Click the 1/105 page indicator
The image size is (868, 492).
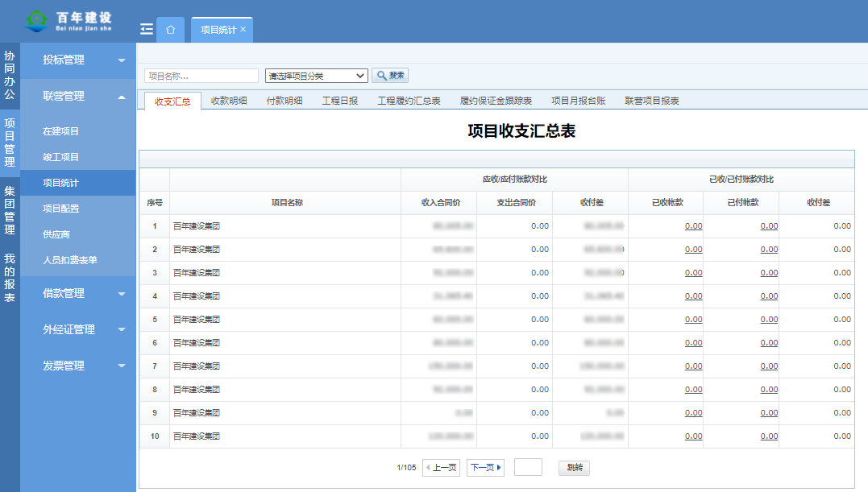pos(406,468)
